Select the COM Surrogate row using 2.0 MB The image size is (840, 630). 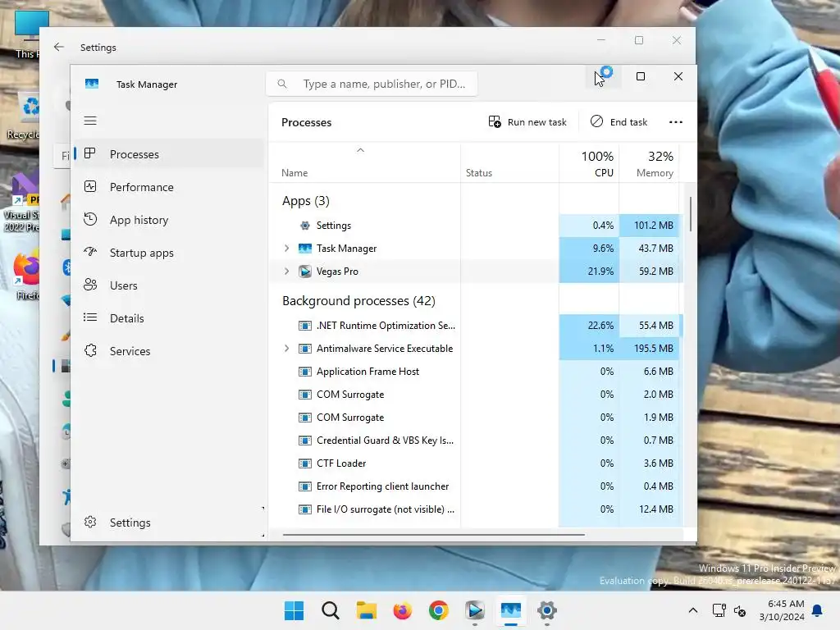477,395
